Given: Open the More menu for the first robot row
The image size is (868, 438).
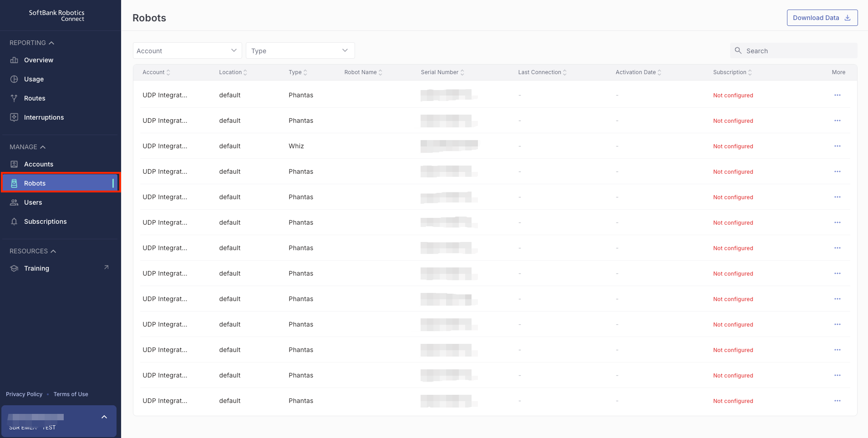Looking at the screenshot, I should pos(838,95).
